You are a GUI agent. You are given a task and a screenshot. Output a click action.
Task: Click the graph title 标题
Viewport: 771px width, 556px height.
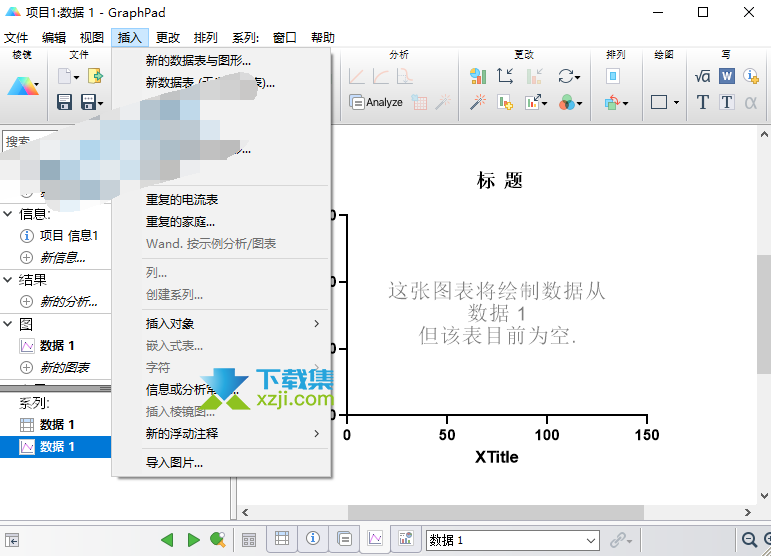[x=500, y=180]
